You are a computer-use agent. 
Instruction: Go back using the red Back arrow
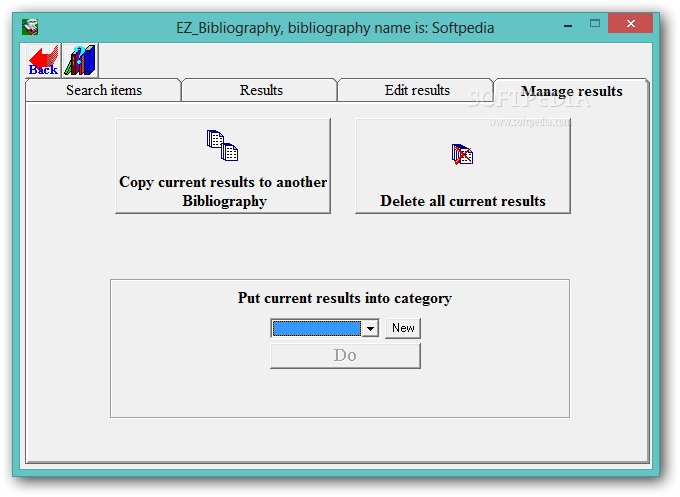point(43,61)
